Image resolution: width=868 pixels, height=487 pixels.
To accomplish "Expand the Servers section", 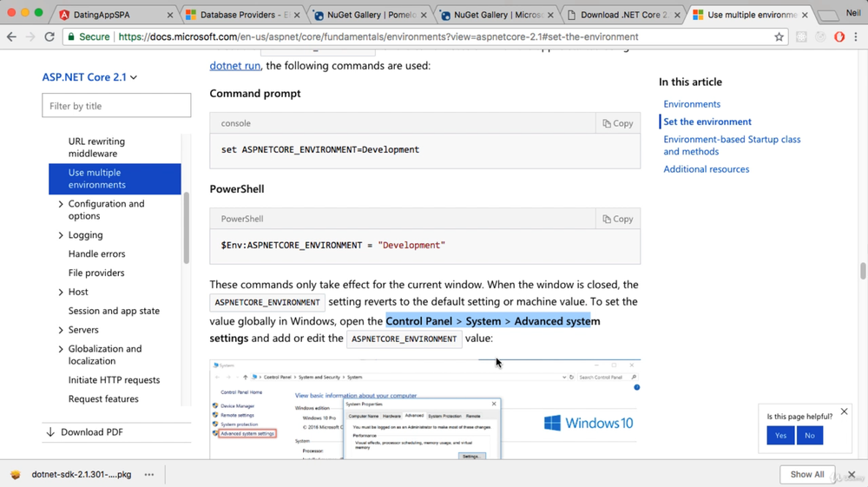I will pyautogui.click(x=61, y=330).
